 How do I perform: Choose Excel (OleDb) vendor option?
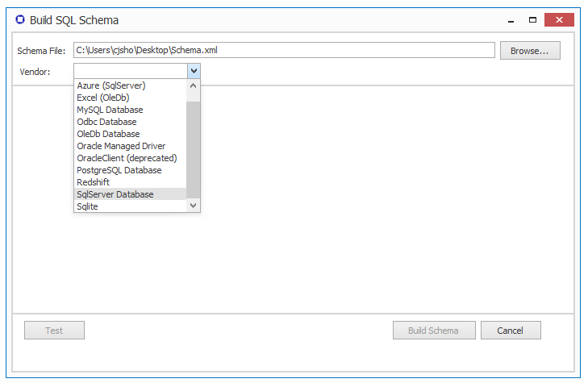tap(130, 98)
